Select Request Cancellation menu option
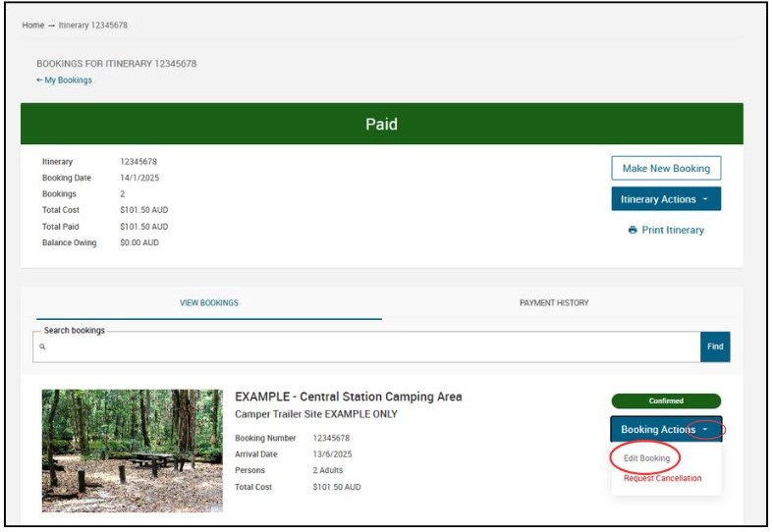Viewport: 774px width, 532px height. coord(662,478)
